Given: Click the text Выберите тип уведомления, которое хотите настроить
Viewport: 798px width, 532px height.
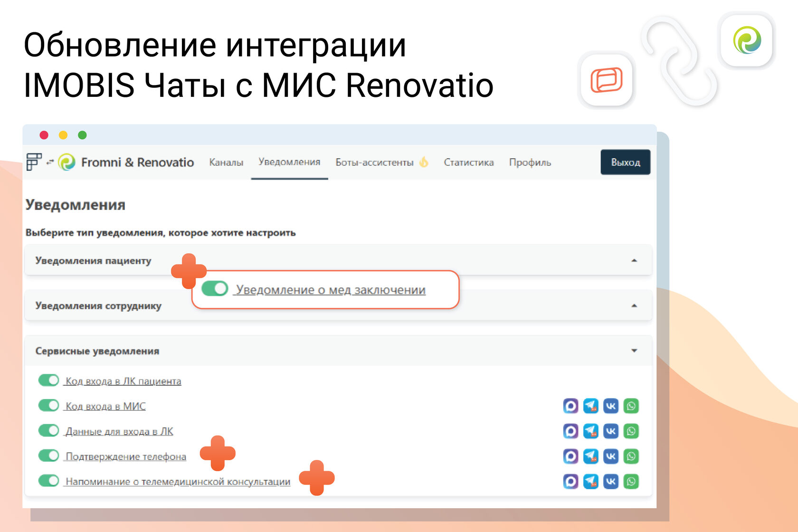Looking at the screenshot, I should pos(161,233).
